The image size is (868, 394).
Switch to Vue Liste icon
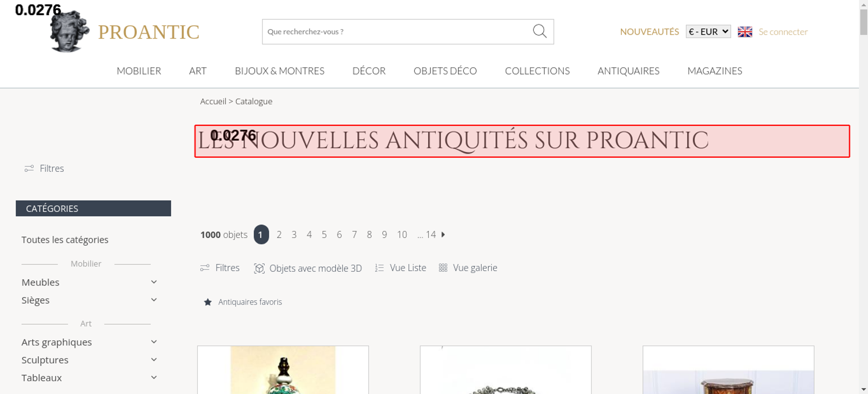click(379, 268)
